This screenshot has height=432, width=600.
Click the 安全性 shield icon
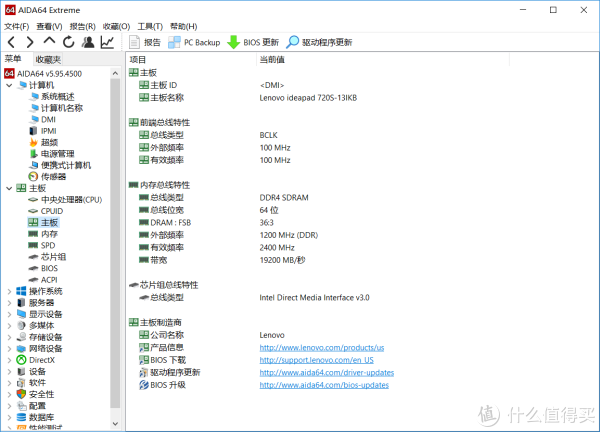pyautogui.click(x=21, y=394)
